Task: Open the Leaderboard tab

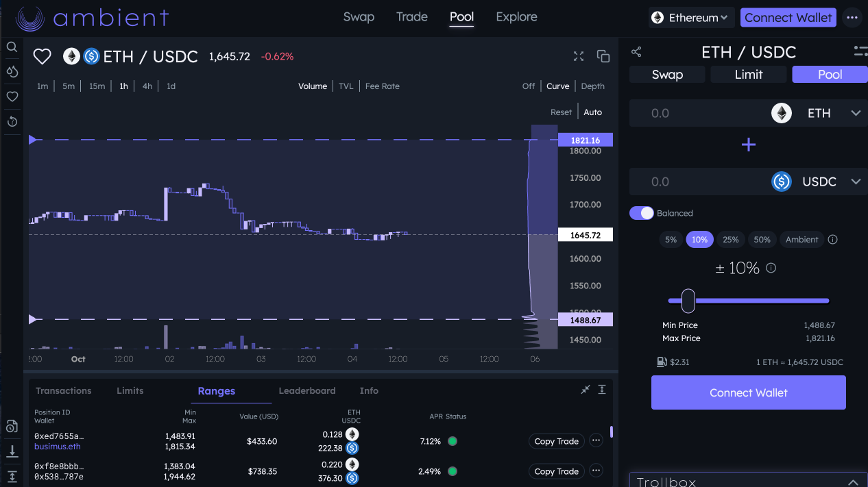Action: [306, 390]
